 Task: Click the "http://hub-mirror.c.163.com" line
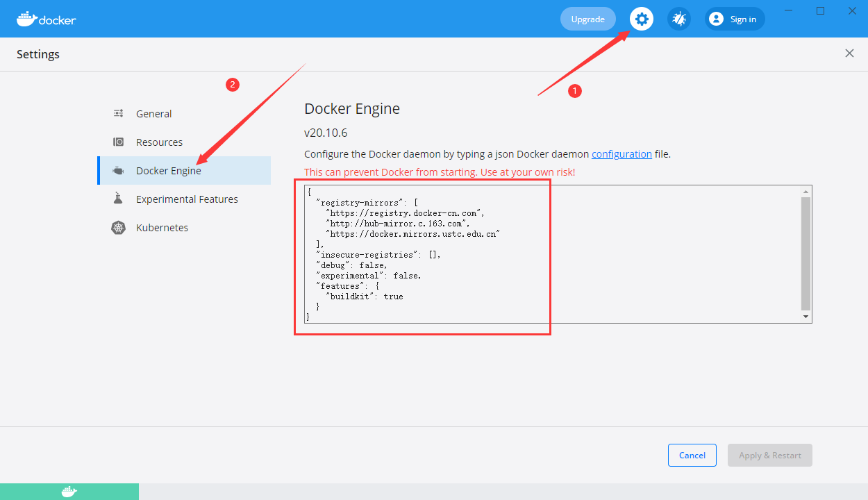click(x=398, y=224)
